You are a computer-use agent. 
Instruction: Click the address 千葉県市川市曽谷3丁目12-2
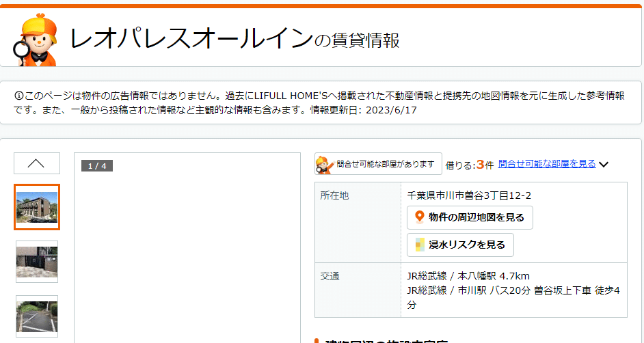[x=469, y=195]
